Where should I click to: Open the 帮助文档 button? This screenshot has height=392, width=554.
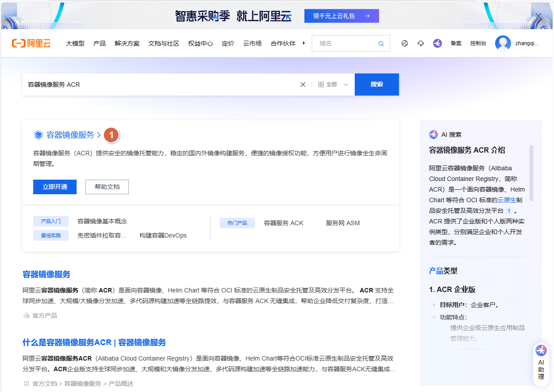107,187
